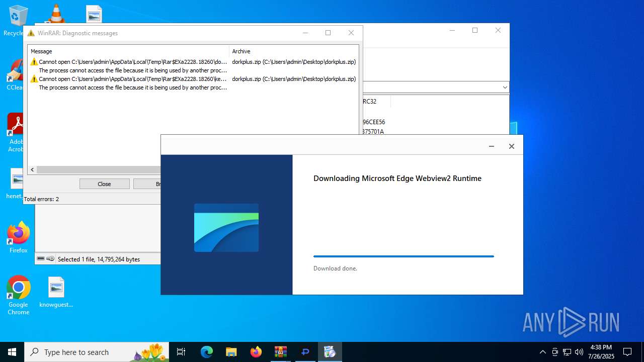Image resolution: width=644 pixels, height=362 pixels.
Task: Close the Diagnostic messages window with X
Action: click(x=351, y=33)
